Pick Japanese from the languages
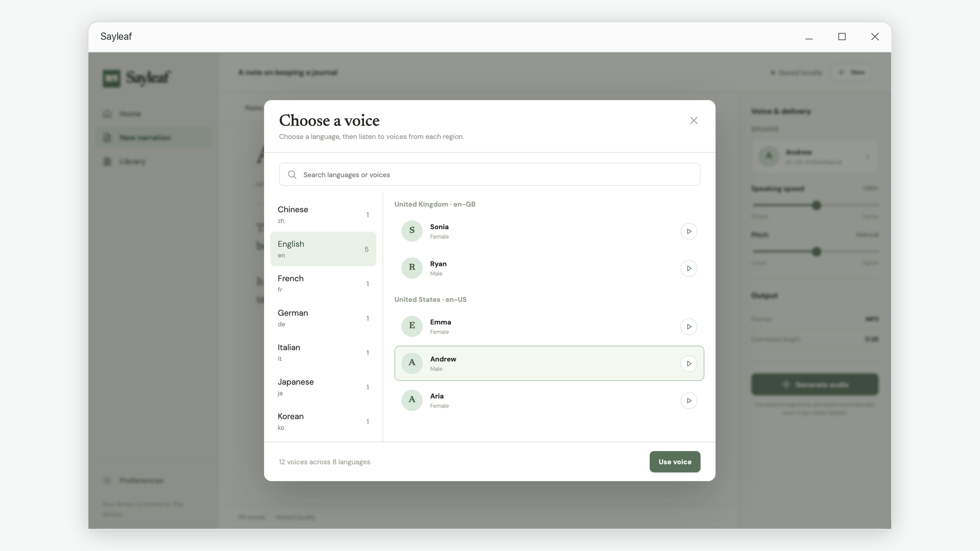 [x=323, y=387]
